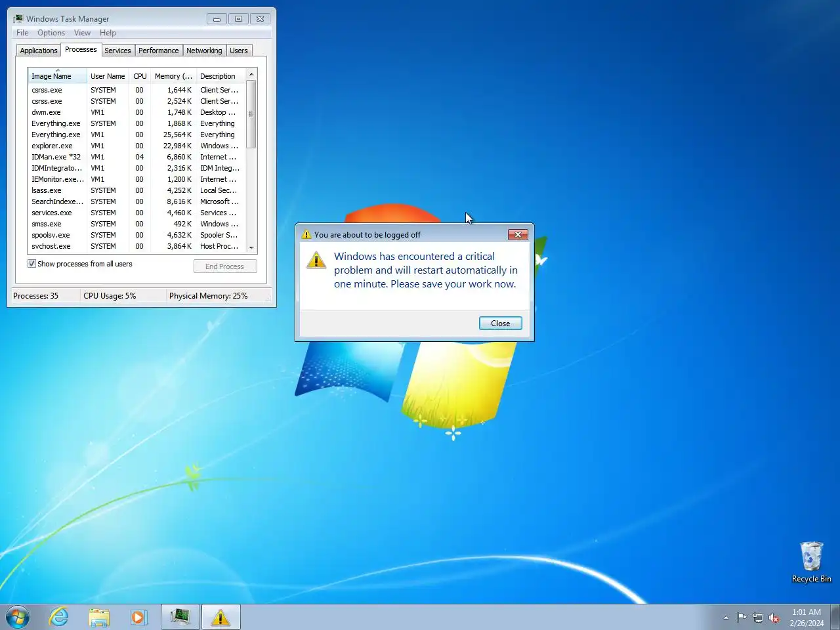Click Physical Memory: 25% status entry

click(209, 296)
